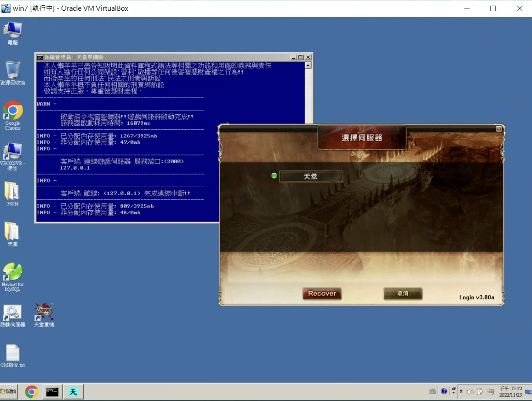The height and width of the screenshot is (401, 532).
Task: Click the network tray icon
Action: click(490, 392)
